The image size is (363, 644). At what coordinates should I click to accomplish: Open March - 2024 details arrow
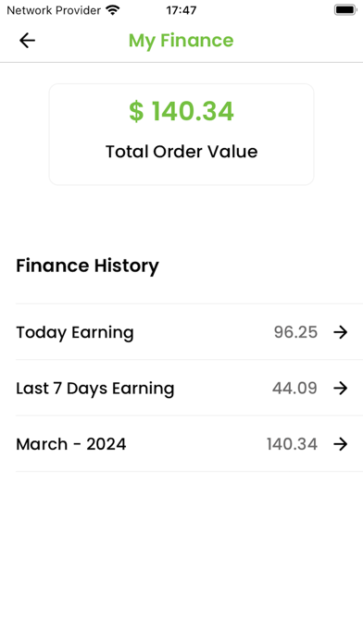341,443
